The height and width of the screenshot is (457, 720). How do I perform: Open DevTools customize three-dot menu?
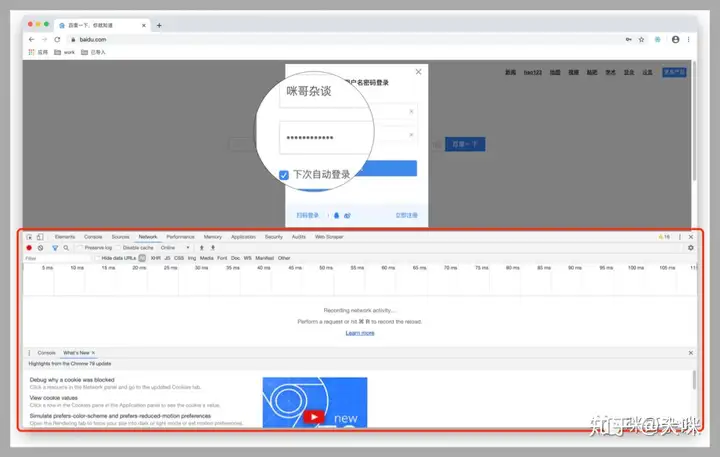tap(680, 237)
